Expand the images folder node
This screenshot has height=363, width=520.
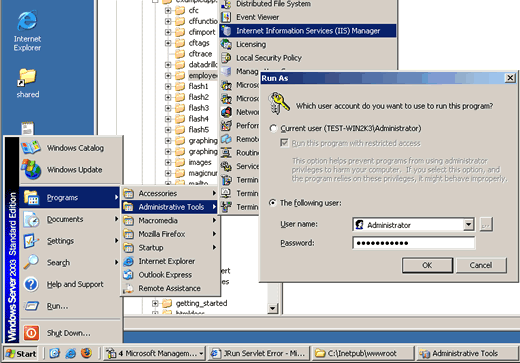(168, 162)
